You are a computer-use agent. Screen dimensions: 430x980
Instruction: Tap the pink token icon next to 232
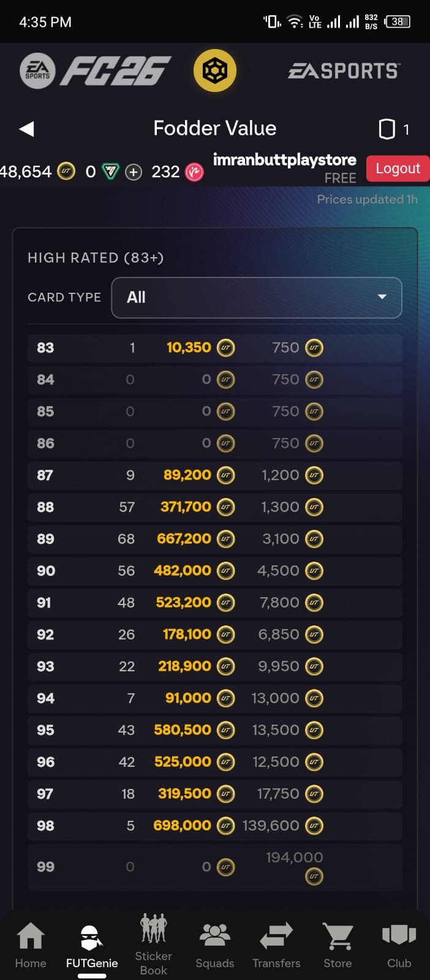[194, 172]
